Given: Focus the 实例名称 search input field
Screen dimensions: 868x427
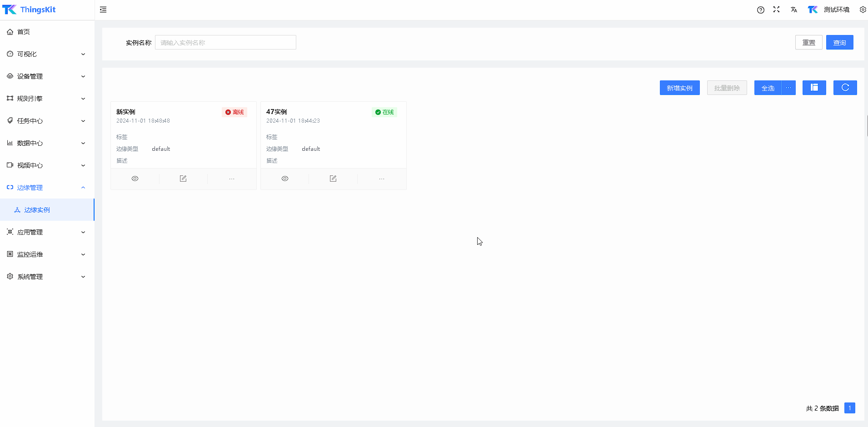Looking at the screenshot, I should [225, 42].
